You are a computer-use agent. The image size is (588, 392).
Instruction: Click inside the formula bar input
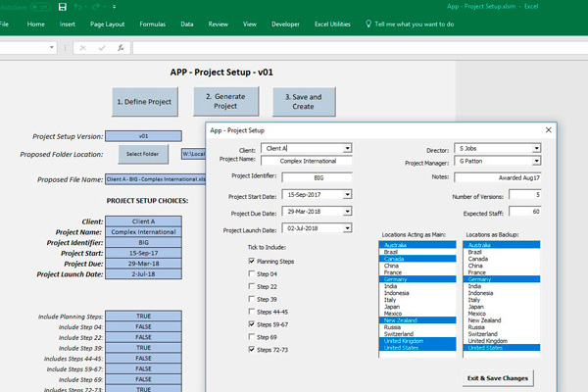coord(360,48)
